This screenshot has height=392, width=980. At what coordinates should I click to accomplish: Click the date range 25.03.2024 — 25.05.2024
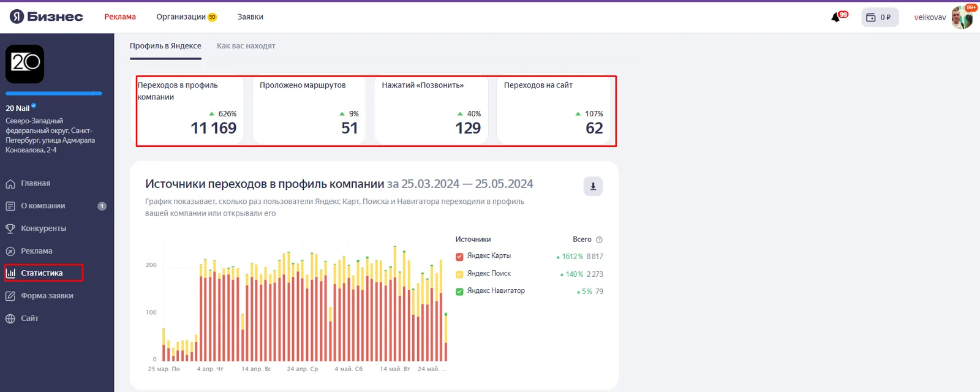pos(467,184)
